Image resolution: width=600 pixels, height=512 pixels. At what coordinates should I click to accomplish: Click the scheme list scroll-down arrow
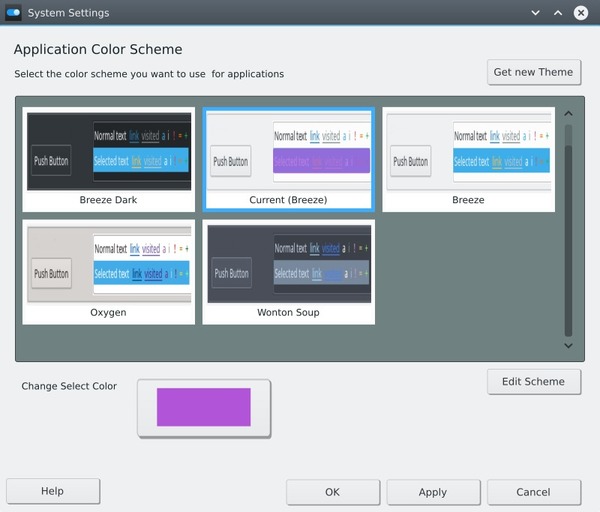pyautogui.click(x=568, y=345)
